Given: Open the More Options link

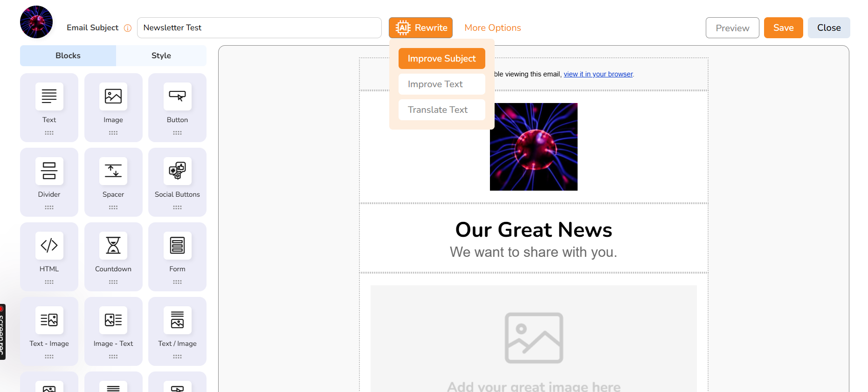Looking at the screenshot, I should [493, 28].
